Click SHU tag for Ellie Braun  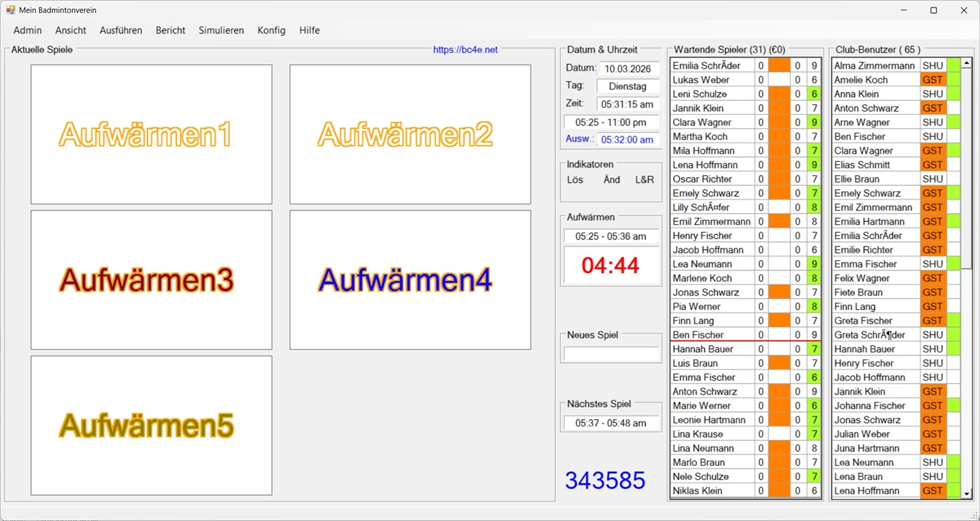click(x=933, y=179)
